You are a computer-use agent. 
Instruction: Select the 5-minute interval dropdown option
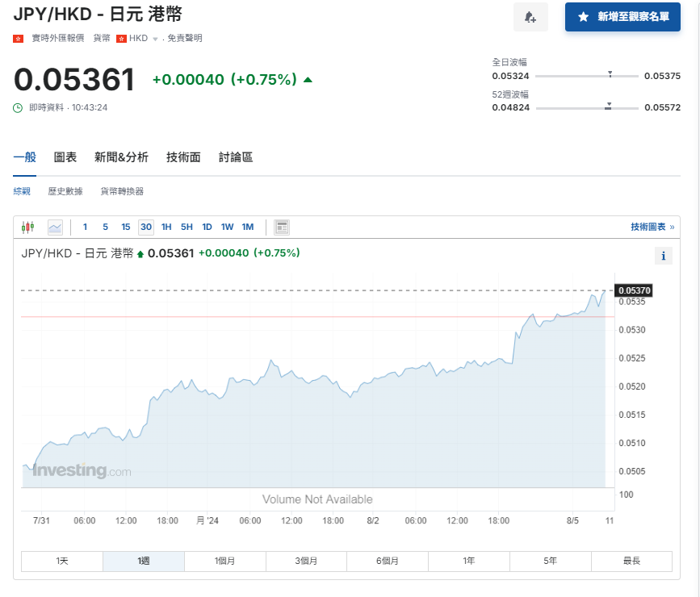click(x=105, y=227)
